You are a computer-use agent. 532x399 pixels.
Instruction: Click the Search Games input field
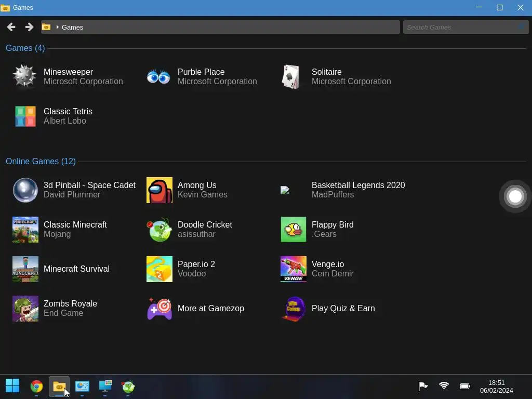tap(465, 27)
